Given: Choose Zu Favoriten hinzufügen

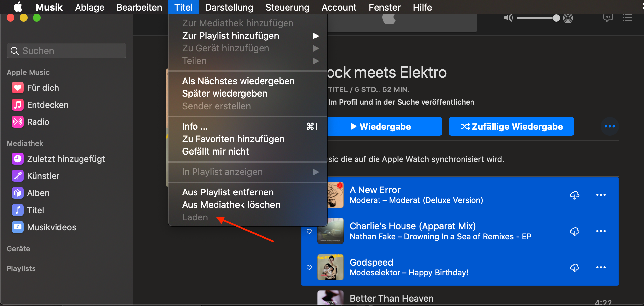Looking at the screenshot, I should tap(248, 139).
